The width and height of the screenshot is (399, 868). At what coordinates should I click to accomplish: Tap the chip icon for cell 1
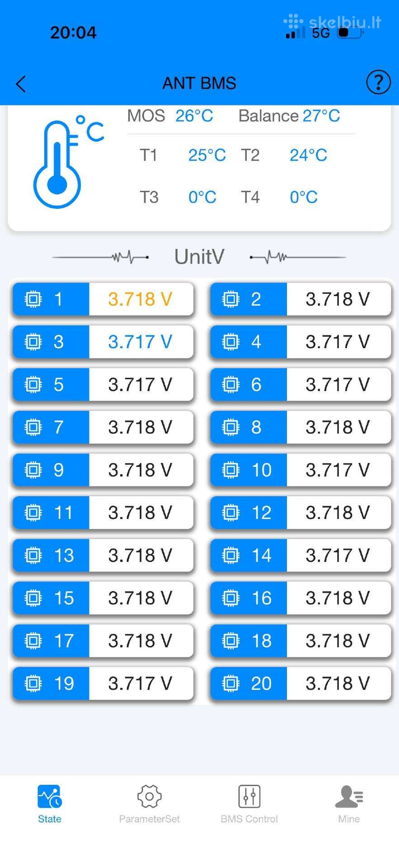(x=33, y=299)
